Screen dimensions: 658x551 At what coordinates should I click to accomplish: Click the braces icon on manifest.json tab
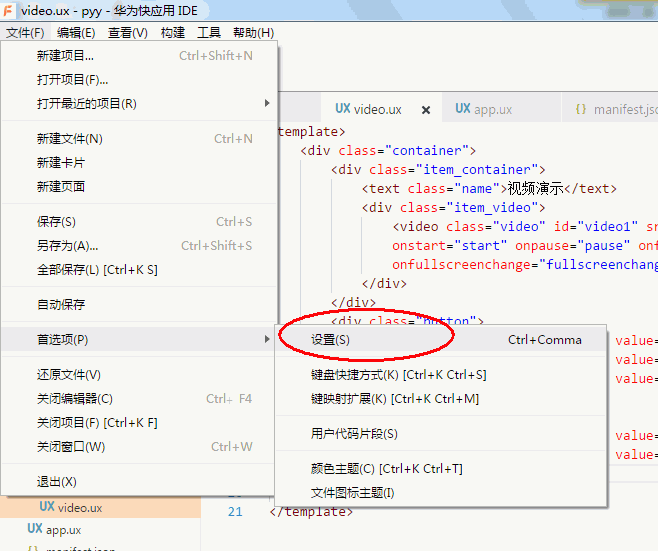(581, 109)
